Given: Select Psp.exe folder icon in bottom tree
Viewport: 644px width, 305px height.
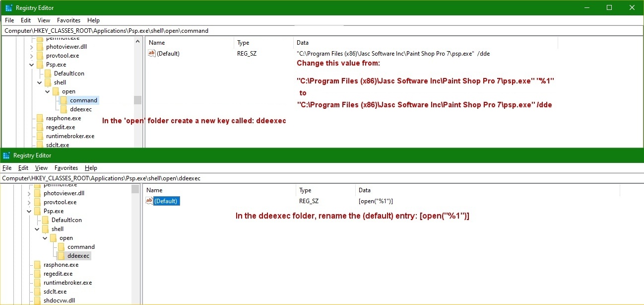Looking at the screenshot, I should [37, 211].
